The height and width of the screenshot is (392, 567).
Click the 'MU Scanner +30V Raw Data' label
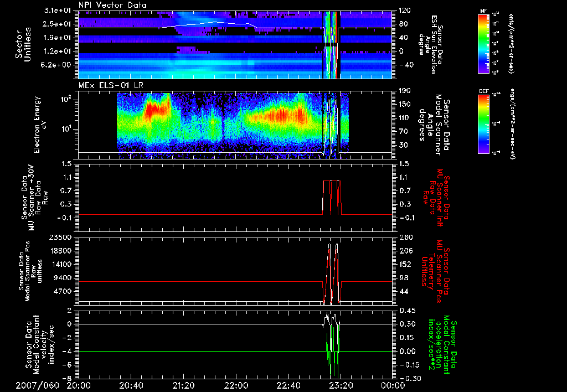point(34,198)
